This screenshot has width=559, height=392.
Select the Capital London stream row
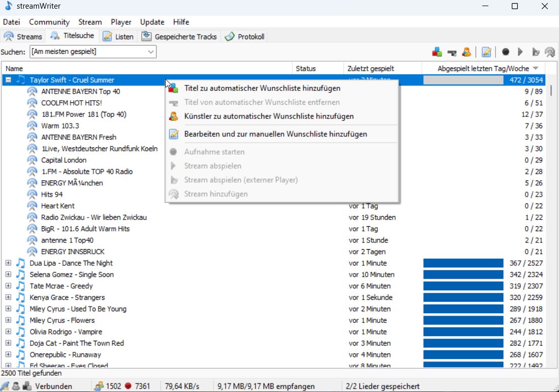64,160
